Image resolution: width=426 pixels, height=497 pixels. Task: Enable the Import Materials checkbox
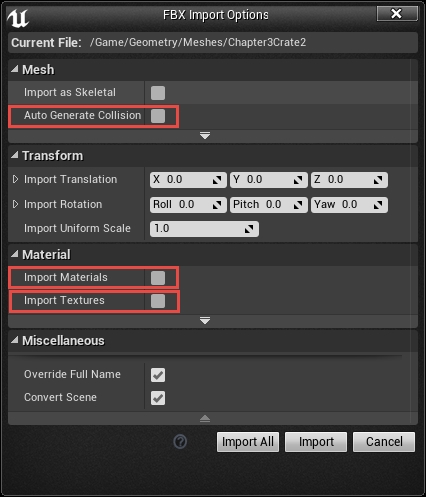point(158,278)
